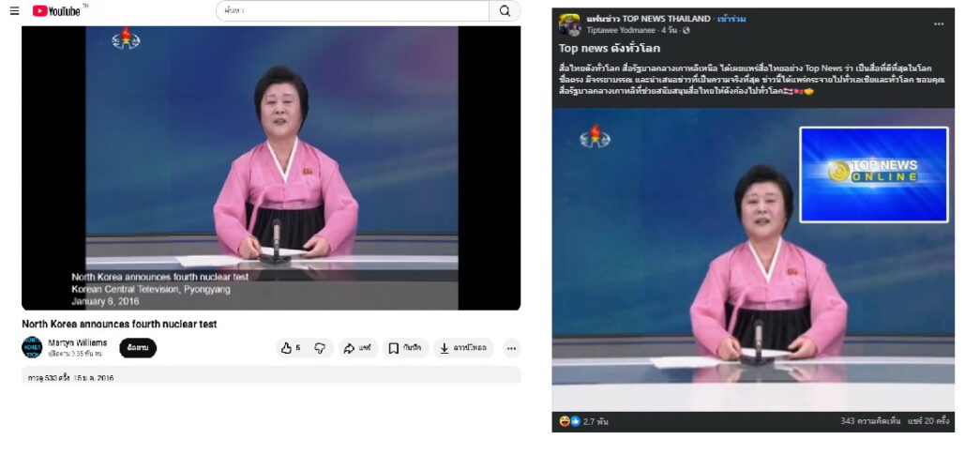Click the YouTube logo

56,11
